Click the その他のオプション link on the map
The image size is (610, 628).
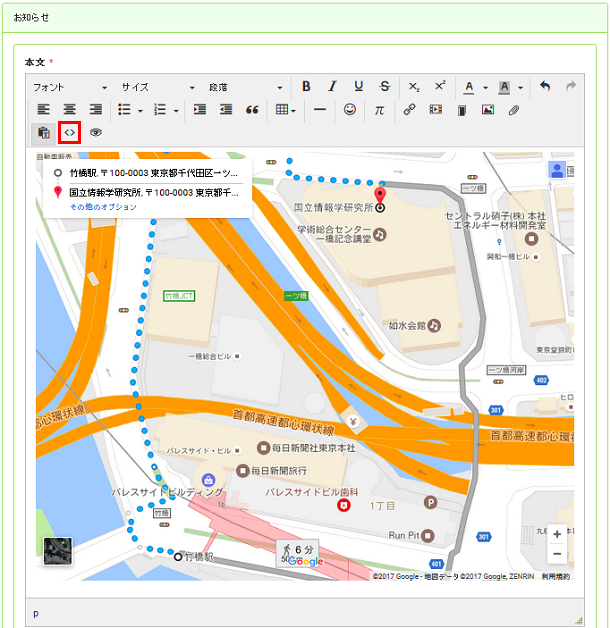pos(103,207)
